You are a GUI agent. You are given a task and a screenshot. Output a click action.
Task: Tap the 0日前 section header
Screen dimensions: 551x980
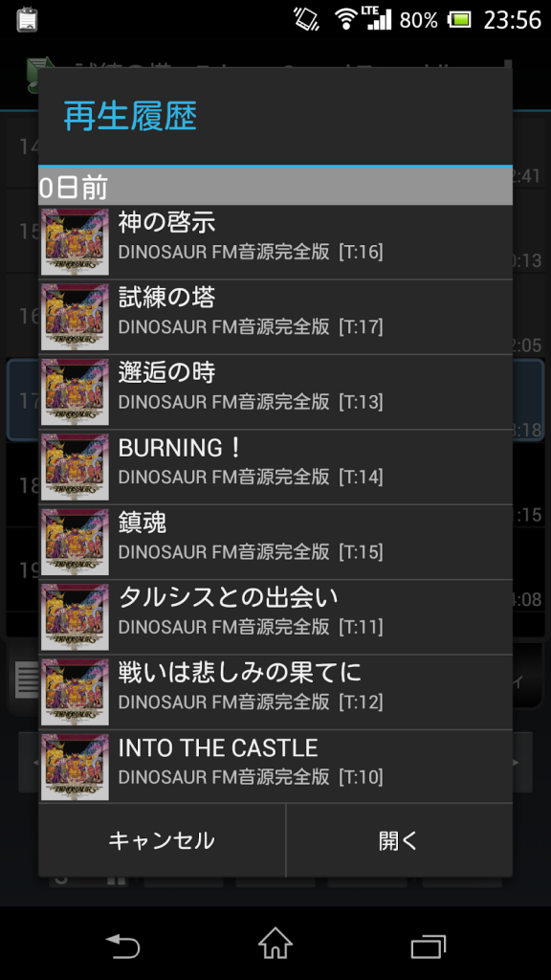(x=275, y=187)
